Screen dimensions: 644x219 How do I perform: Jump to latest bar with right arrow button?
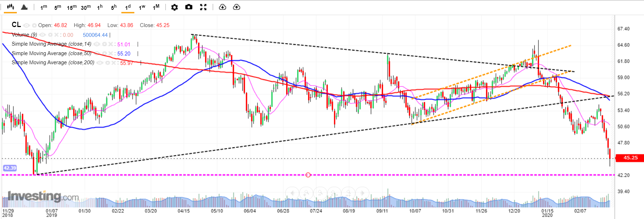(x=362, y=193)
